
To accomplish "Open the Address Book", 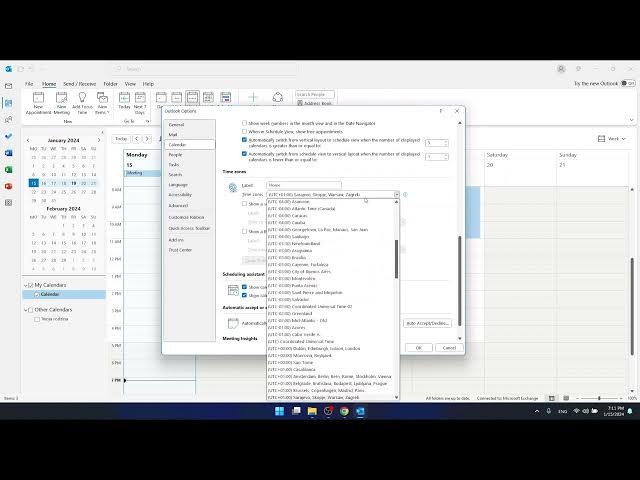I will (315, 103).
